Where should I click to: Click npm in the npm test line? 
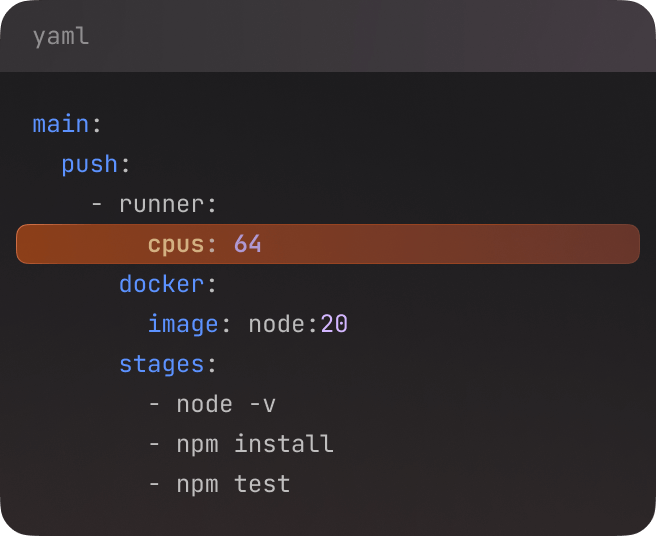[197, 484]
